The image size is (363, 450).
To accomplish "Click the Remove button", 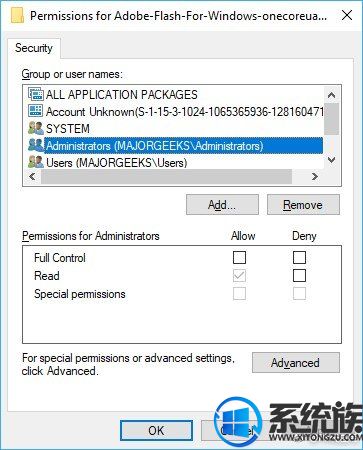I will (x=303, y=205).
